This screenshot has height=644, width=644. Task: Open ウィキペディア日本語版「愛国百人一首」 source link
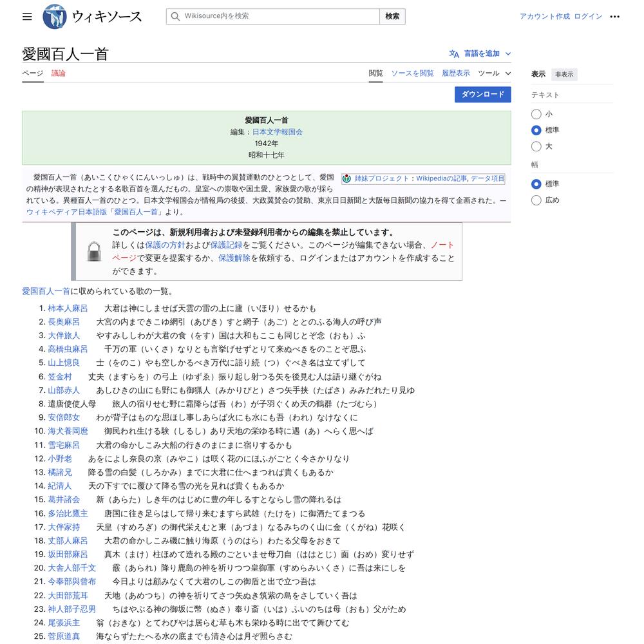[95, 213]
